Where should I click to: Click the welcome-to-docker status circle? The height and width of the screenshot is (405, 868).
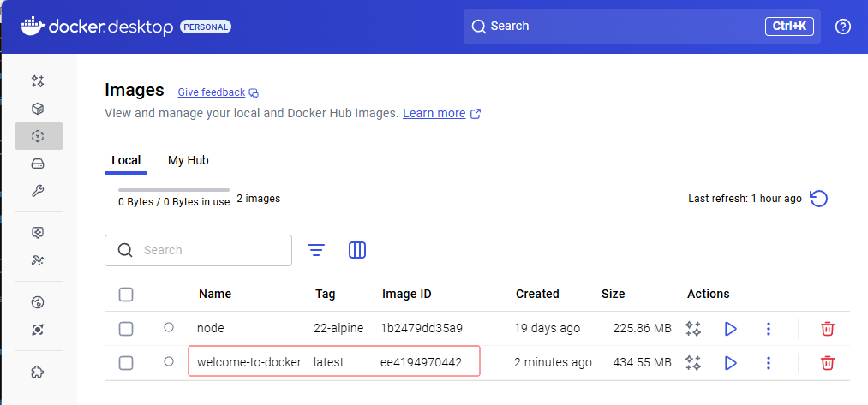point(169,361)
